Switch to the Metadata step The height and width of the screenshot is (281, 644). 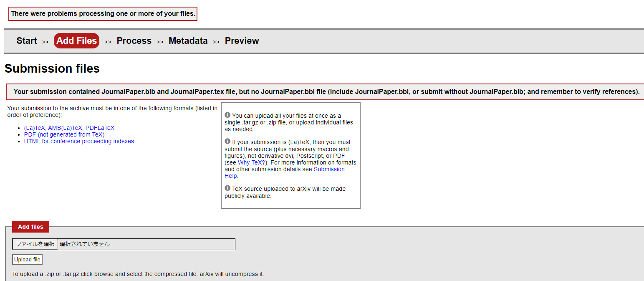pyautogui.click(x=188, y=41)
